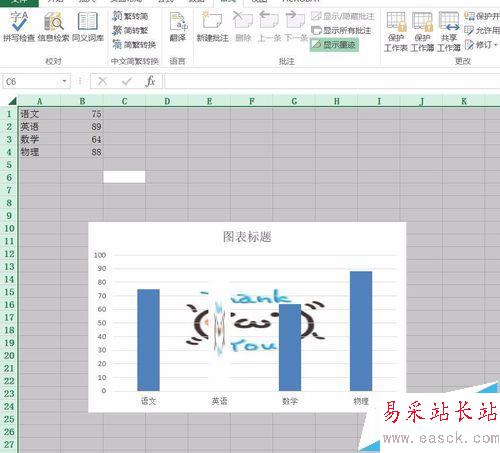Click 保护并共享工作簿 option
Viewport: 500px width, 453px height.
[x=482, y=16]
